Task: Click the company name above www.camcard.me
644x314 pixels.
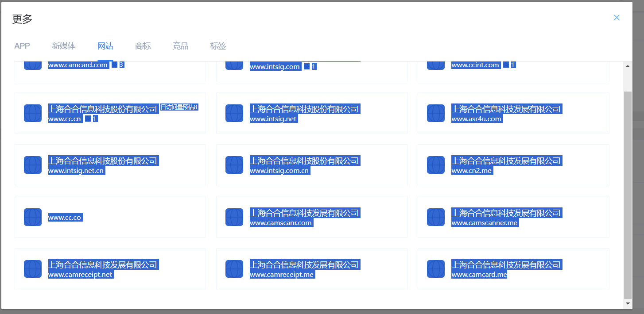Action: (x=506, y=264)
